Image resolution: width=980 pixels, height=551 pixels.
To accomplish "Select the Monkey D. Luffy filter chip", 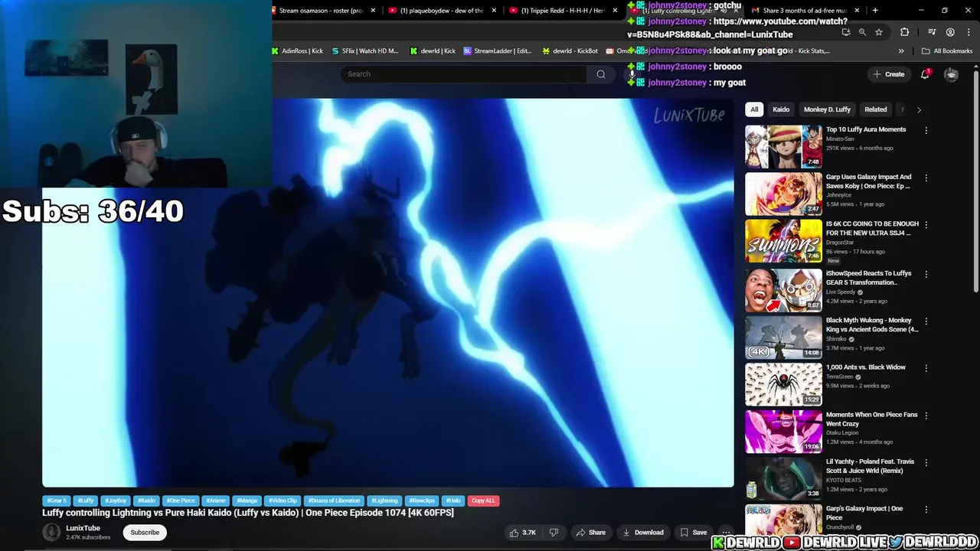I will tap(827, 109).
